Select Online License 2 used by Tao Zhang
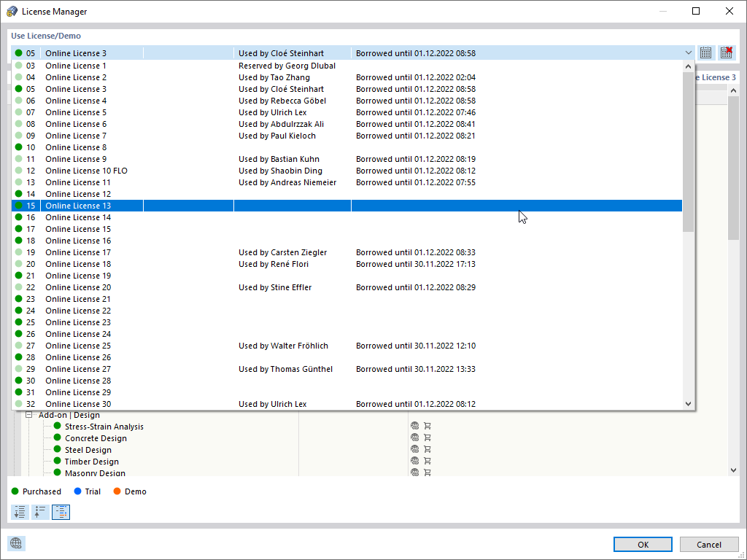Image resolution: width=747 pixels, height=560 pixels. (347, 77)
